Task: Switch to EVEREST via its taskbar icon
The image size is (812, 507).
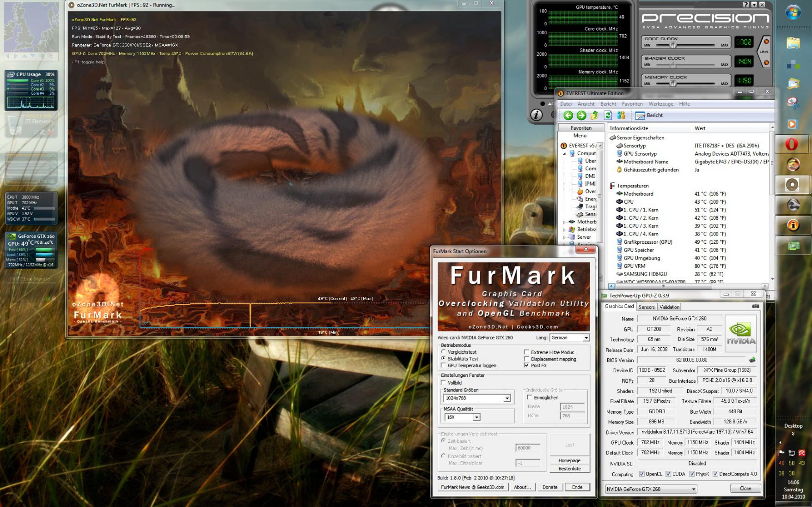Action: [x=792, y=225]
